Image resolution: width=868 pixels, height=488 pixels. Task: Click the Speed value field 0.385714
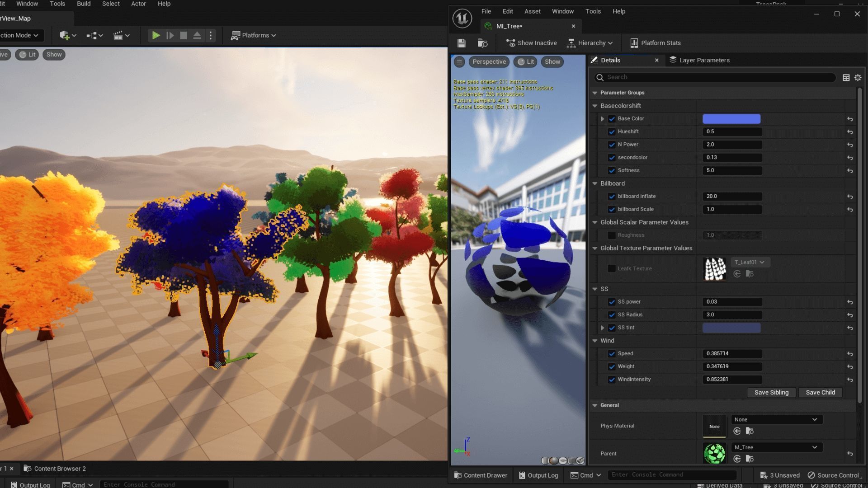[732, 354]
